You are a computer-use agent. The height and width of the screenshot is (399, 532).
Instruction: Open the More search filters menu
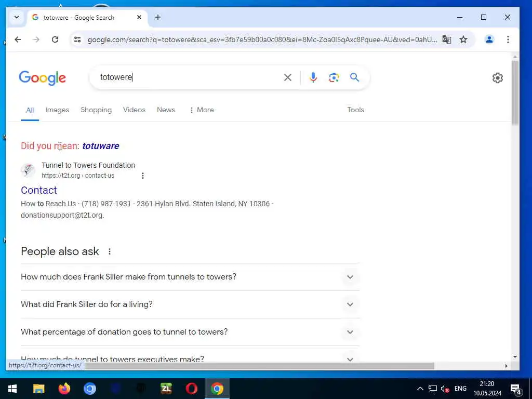(202, 110)
